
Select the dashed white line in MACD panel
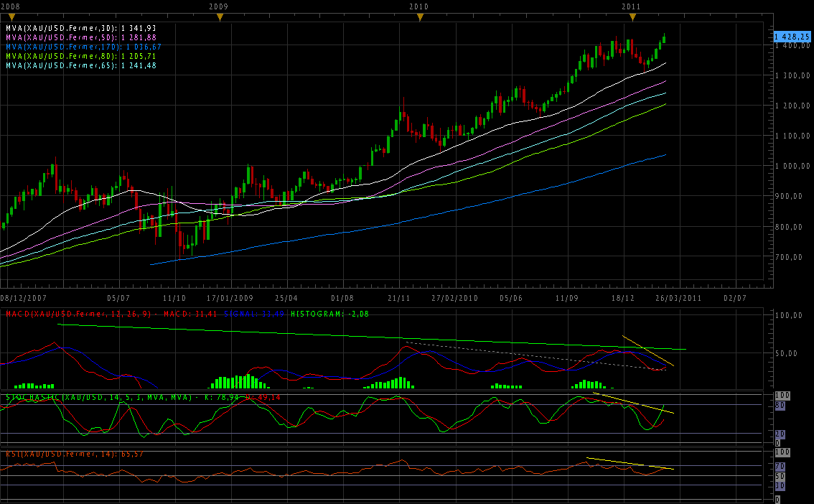(x=535, y=355)
